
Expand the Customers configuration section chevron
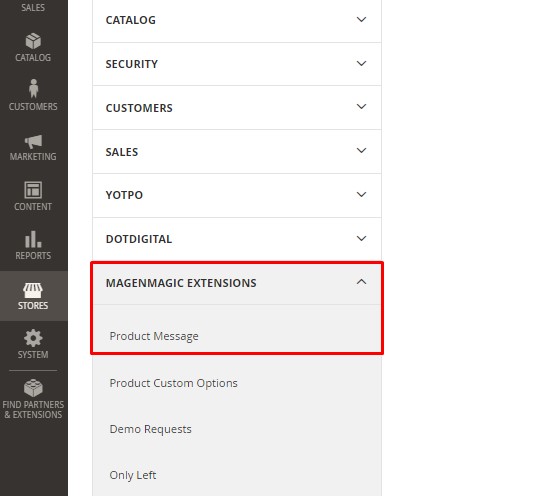[x=361, y=107]
